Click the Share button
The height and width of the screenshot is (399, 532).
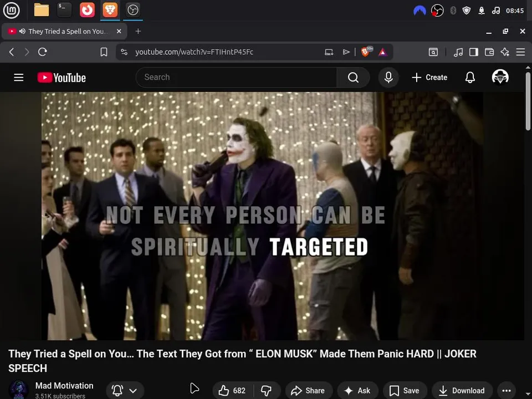click(x=309, y=391)
